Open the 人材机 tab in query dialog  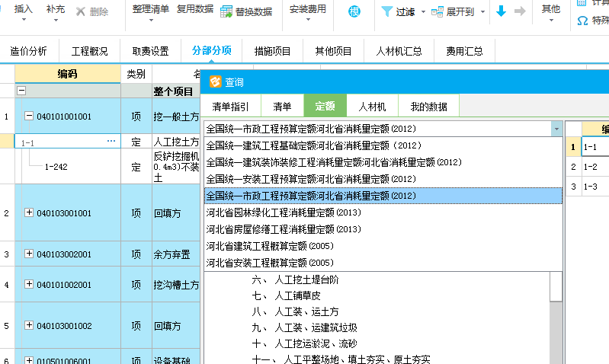[372, 107]
